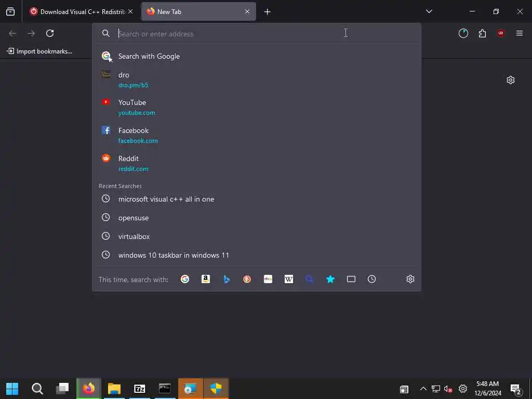
Task: Pick recent search 'microsoft visual c++ all in one'
Action: pyautogui.click(x=257, y=199)
